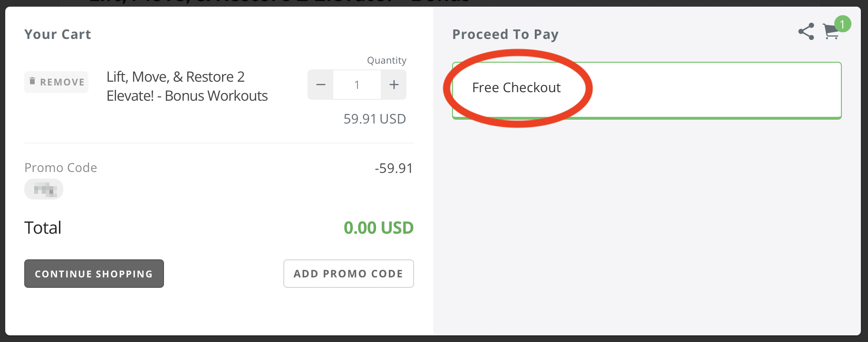Increase quantity with the plus button
This screenshot has width=868, height=342.
pos(394,85)
